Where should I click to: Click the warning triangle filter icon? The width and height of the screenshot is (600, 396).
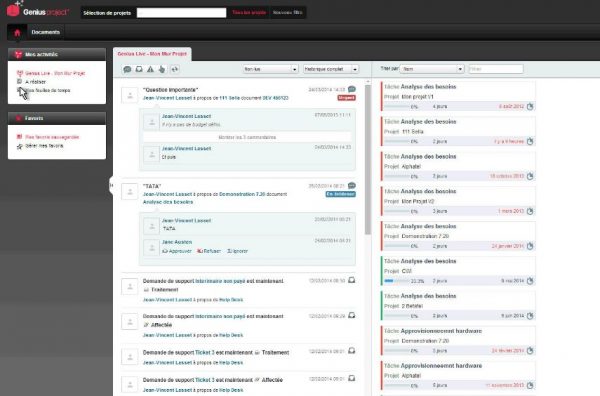point(151,69)
